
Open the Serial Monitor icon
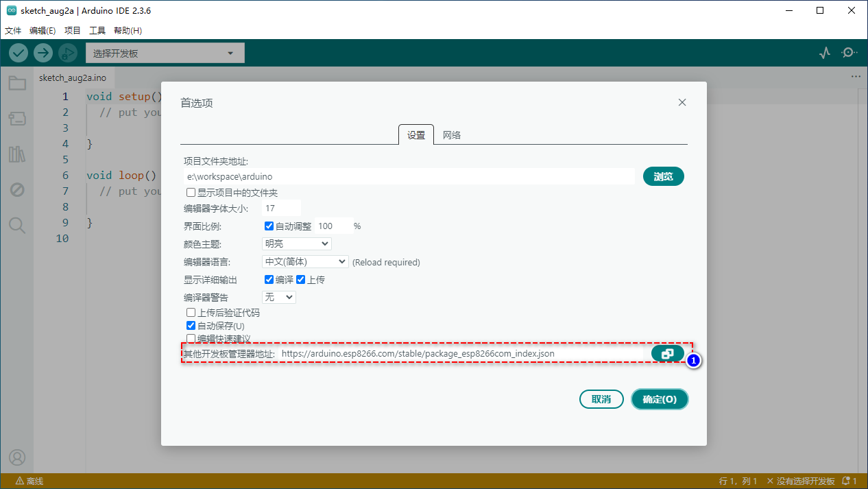(849, 53)
